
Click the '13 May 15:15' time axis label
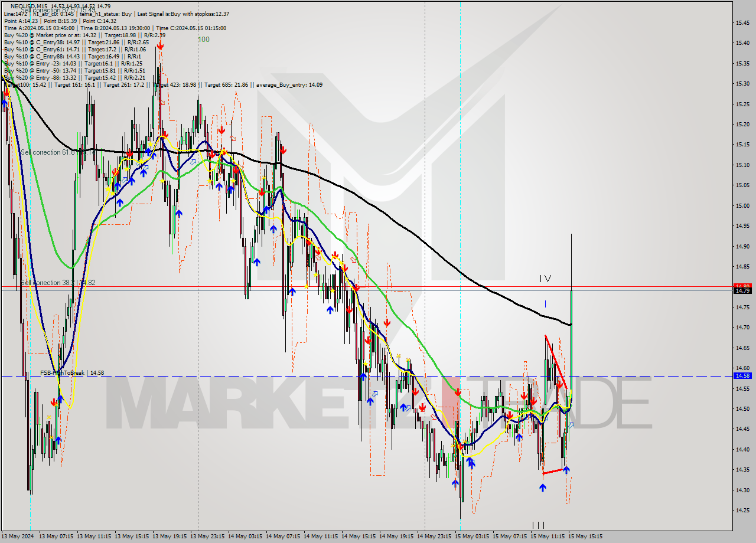pyautogui.click(x=132, y=537)
